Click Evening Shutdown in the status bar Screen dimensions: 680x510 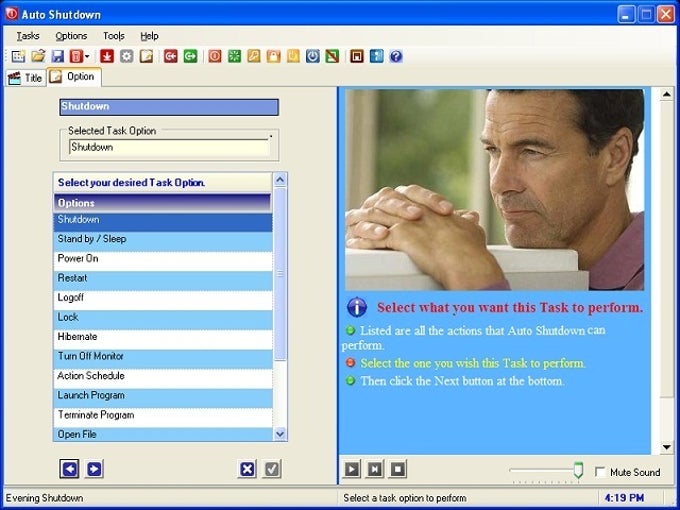click(44, 498)
